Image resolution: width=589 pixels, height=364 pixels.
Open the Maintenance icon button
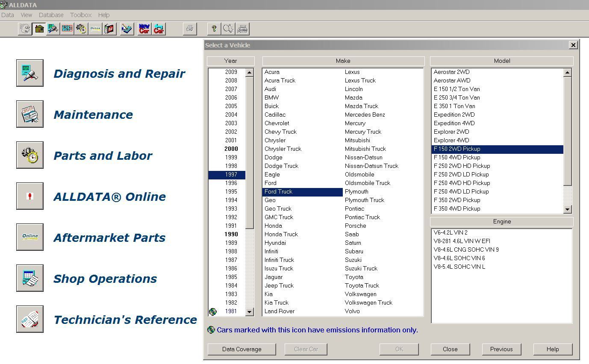pos(30,114)
